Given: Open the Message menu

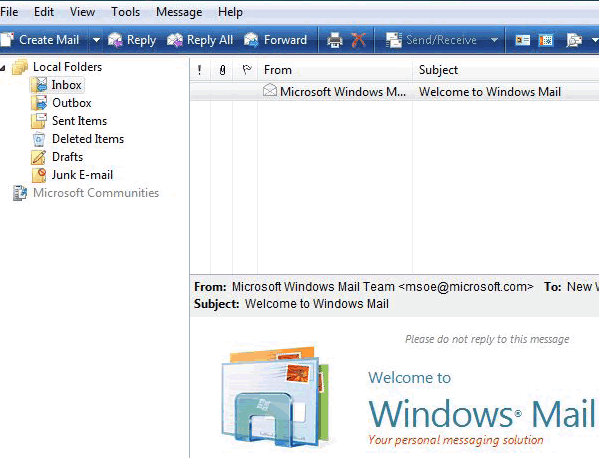Looking at the screenshot, I should [x=179, y=12].
